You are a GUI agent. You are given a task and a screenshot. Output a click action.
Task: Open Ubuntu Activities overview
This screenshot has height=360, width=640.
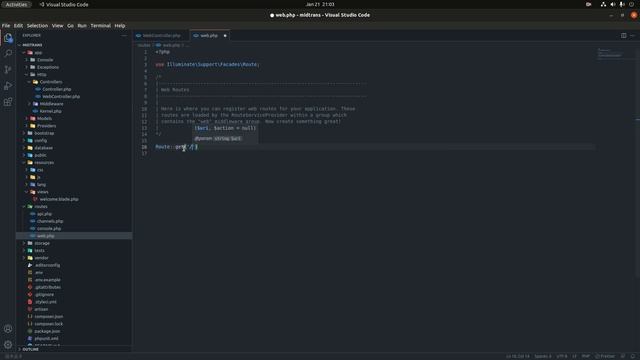(16, 4)
